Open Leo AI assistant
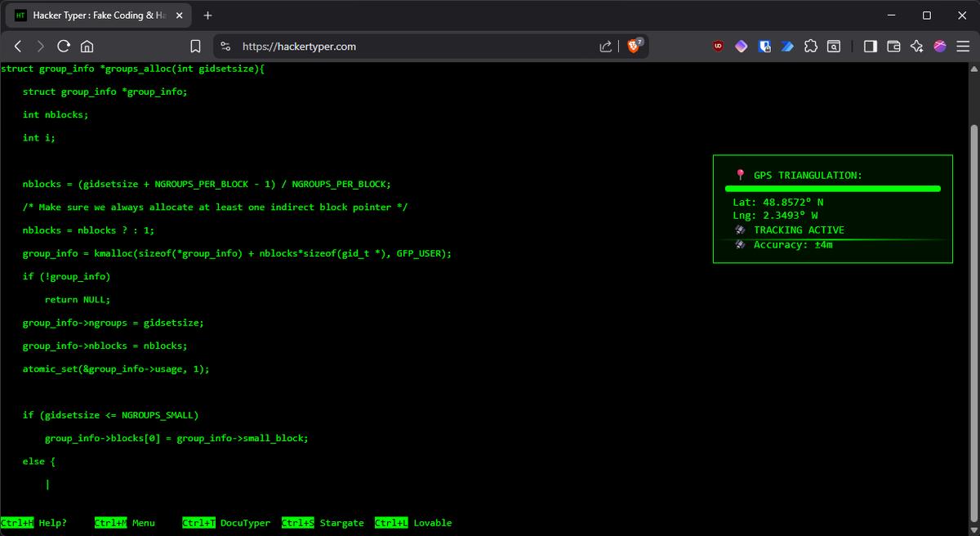Screen dimensions: 980x536 (x=916, y=47)
